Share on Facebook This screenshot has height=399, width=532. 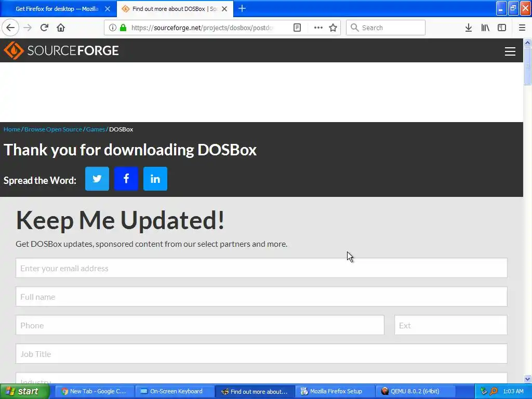(x=126, y=179)
